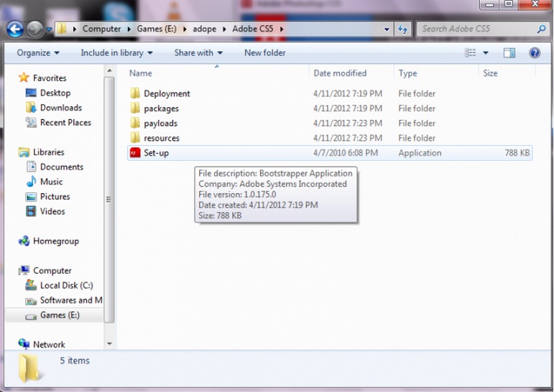Select the Set-up application icon
The width and height of the screenshot is (554, 392).
pyautogui.click(x=135, y=153)
